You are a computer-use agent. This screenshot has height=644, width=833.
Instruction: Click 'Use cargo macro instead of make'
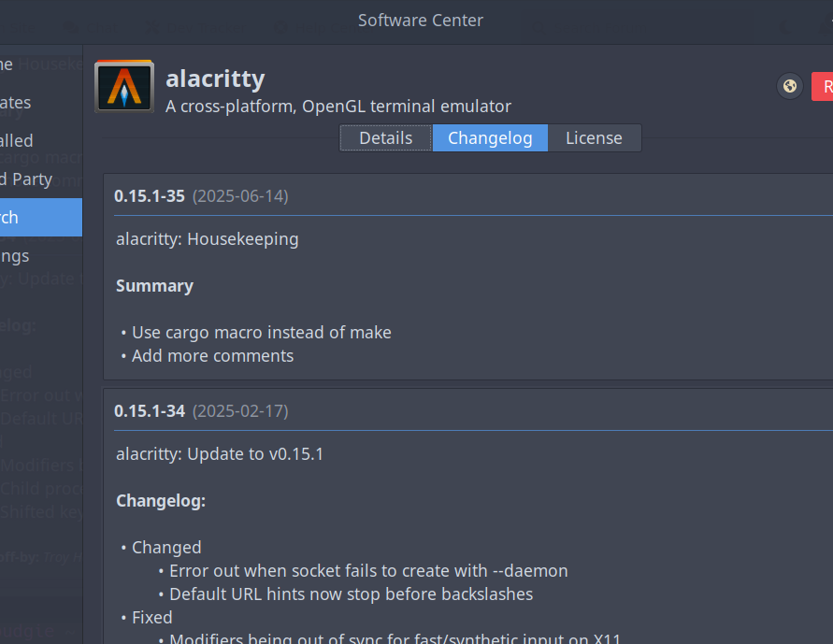[x=262, y=333]
